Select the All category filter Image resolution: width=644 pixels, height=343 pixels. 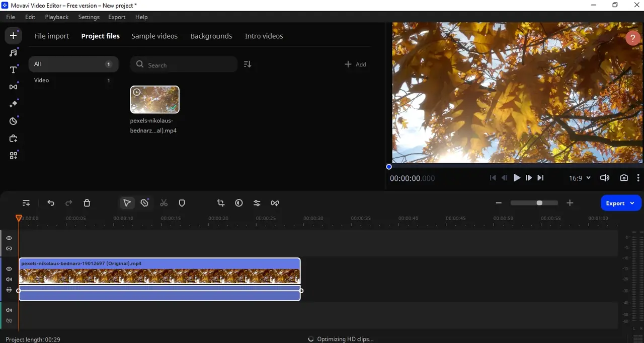click(73, 64)
